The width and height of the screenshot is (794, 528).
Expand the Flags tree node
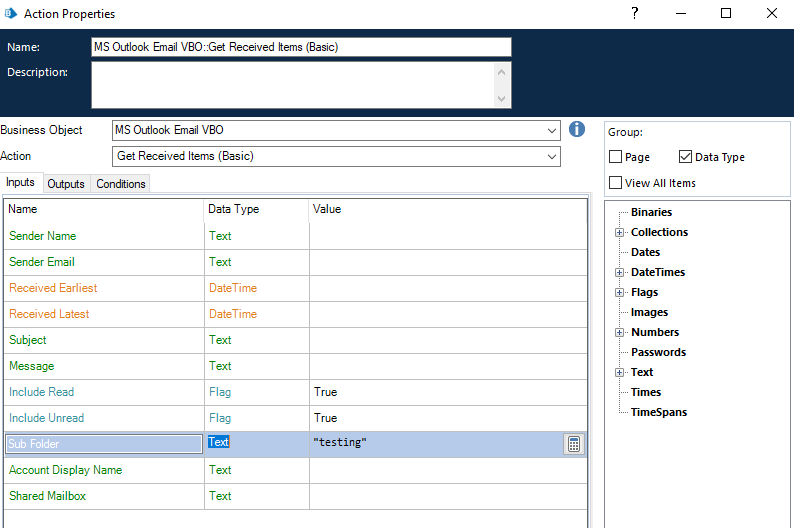pyautogui.click(x=619, y=292)
